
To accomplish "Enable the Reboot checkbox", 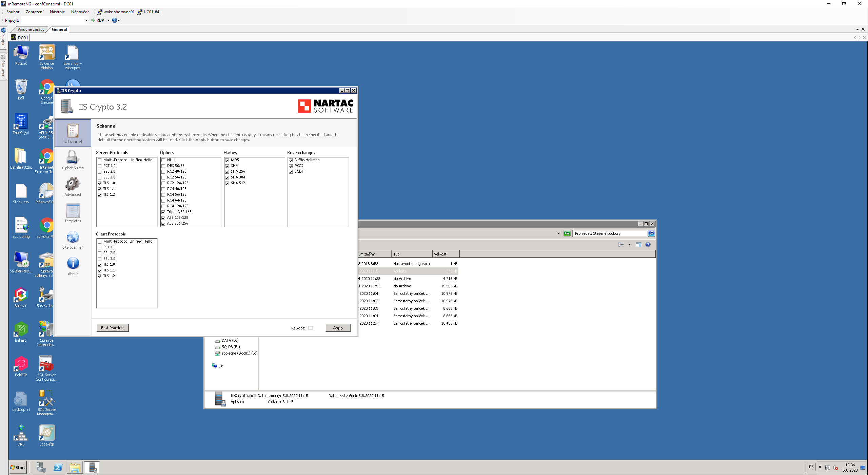I will (311, 328).
